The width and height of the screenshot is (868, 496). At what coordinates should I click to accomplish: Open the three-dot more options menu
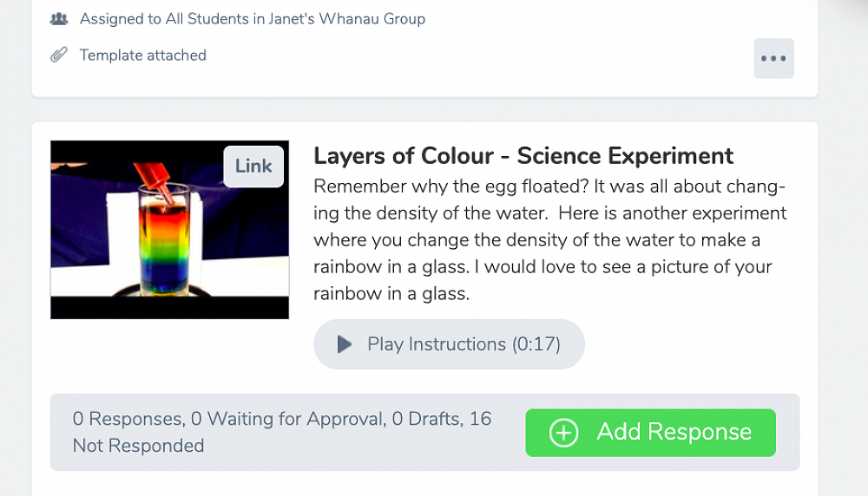tap(773, 59)
